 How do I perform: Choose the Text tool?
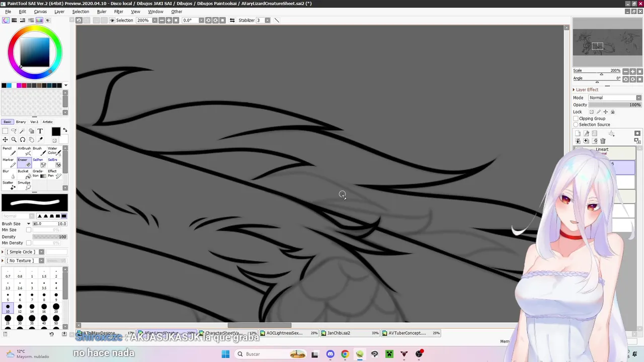tap(40, 131)
